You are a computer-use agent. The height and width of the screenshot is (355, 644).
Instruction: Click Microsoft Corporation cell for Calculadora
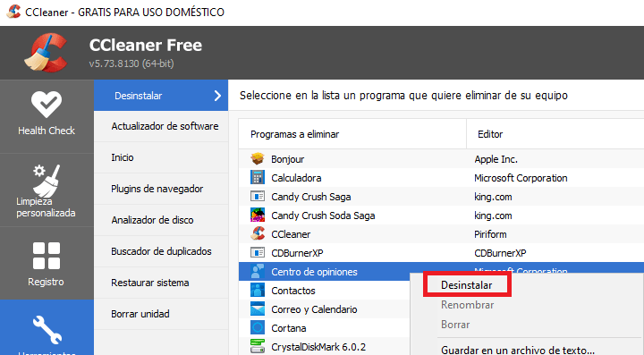(521, 178)
